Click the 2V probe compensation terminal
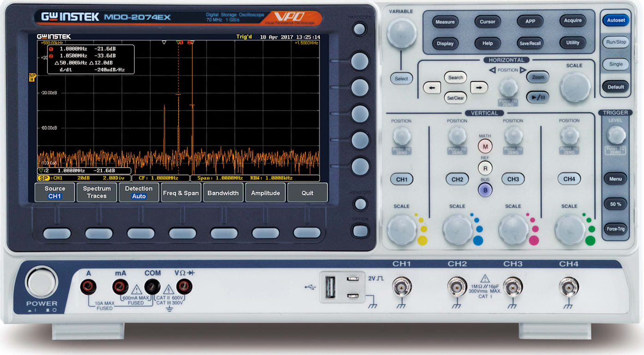Viewport: 644px width, 355px height. (352, 279)
